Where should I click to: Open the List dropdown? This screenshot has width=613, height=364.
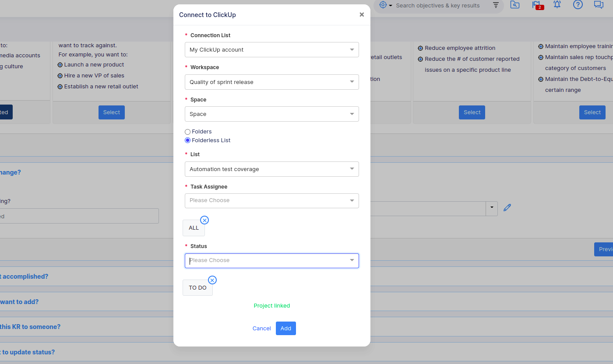(x=272, y=169)
